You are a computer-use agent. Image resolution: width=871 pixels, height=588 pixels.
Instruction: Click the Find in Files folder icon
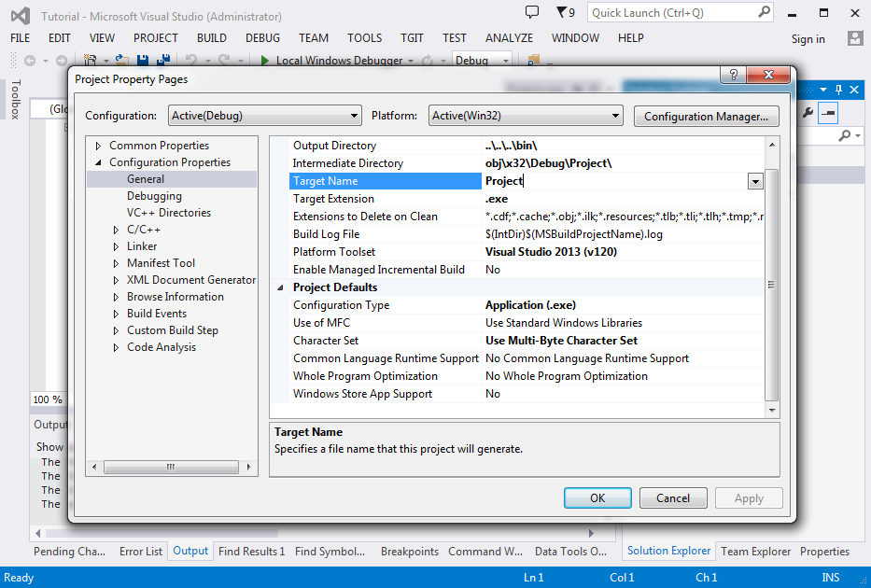pyautogui.click(x=533, y=60)
